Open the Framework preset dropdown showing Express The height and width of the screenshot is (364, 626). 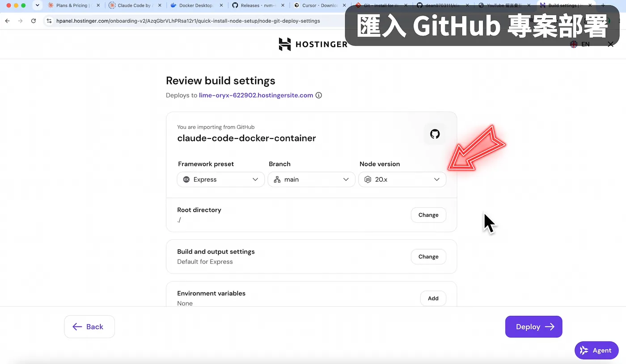coord(220,180)
